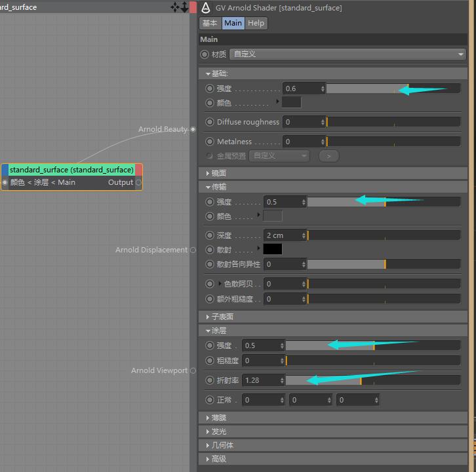Toggle the 材质 animation circle

205,54
